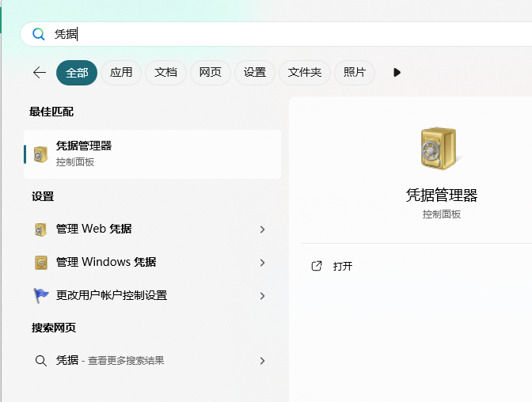Switch to the 文档 filter tab

coord(165,73)
